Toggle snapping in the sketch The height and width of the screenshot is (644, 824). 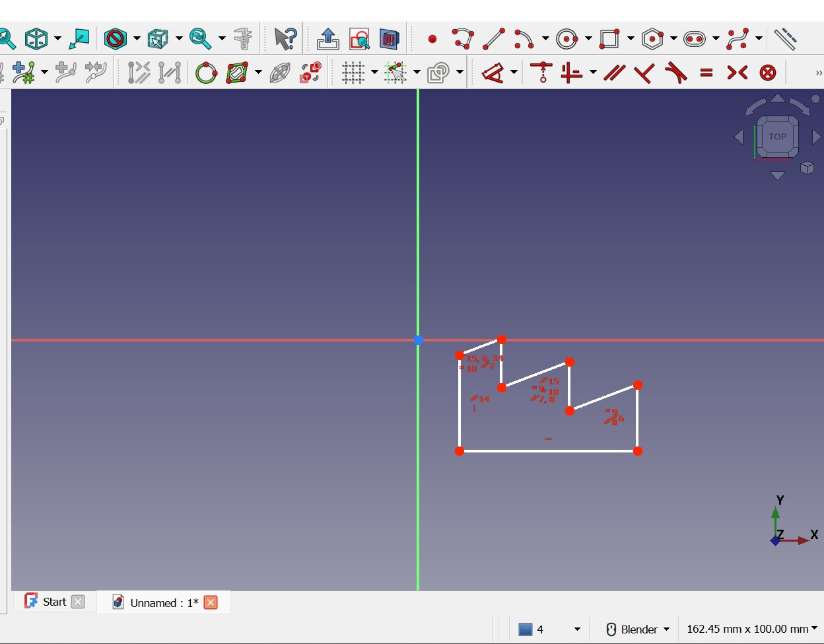(x=395, y=73)
